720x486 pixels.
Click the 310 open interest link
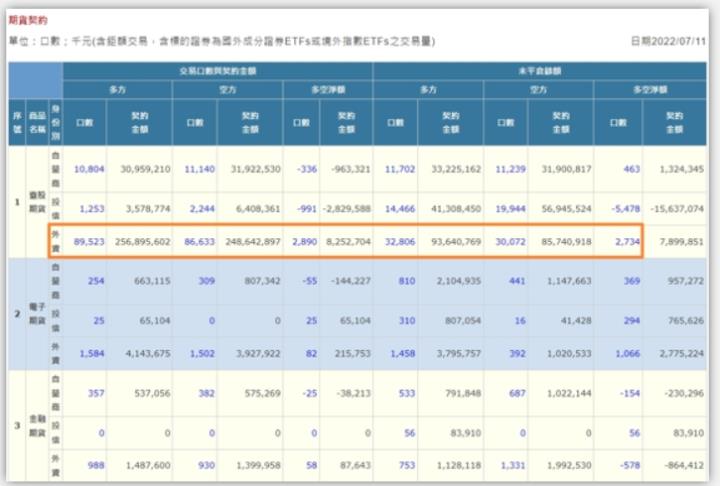pyautogui.click(x=407, y=321)
